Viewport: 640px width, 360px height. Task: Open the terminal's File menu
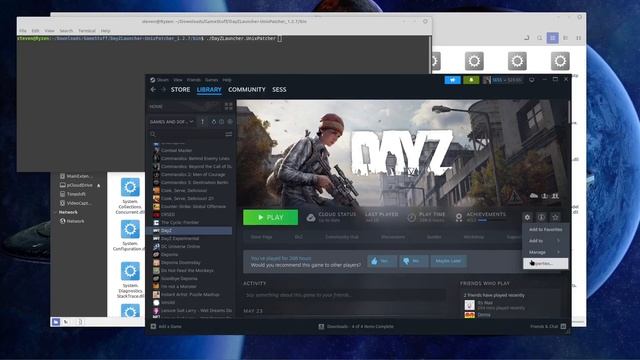click(x=23, y=31)
